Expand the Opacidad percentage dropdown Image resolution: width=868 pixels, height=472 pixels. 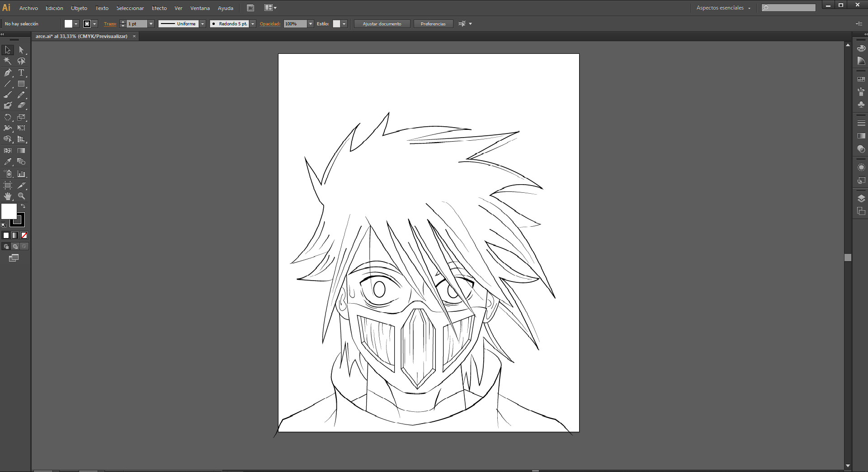pyautogui.click(x=311, y=24)
